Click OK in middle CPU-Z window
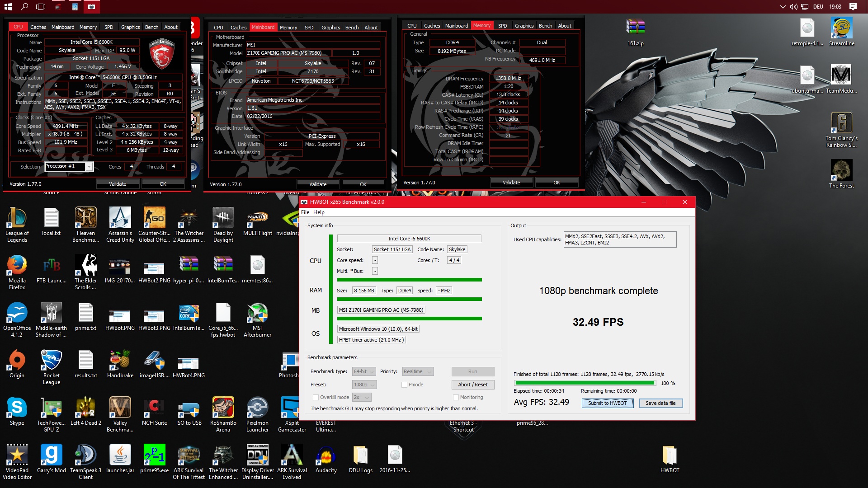 pos(363,184)
